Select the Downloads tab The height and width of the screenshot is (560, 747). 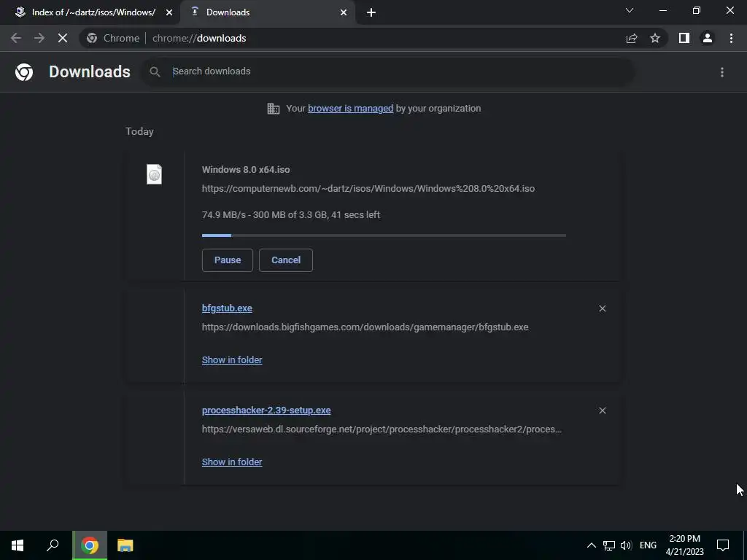pos(268,12)
